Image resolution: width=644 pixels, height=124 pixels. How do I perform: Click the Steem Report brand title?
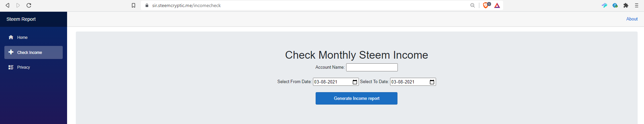[x=21, y=19]
